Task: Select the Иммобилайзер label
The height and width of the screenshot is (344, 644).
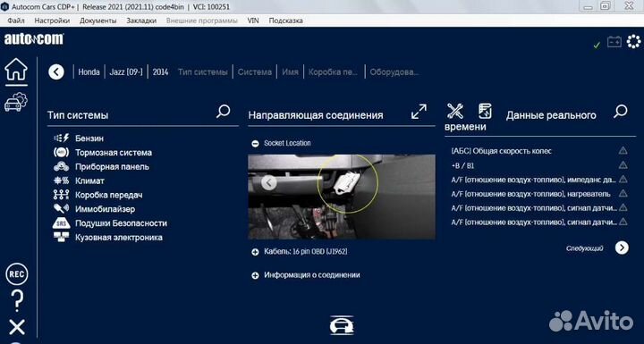Action: point(105,209)
